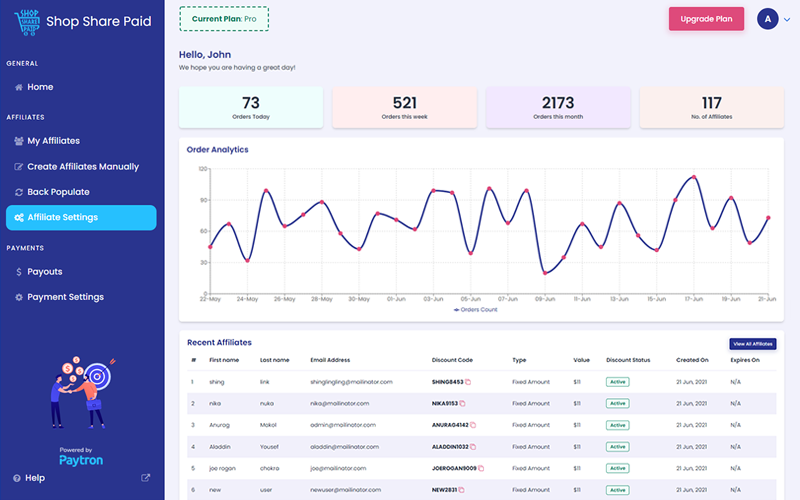This screenshot has height=500, width=800.
Task: Click the Email Address column header
Action: (330, 360)
